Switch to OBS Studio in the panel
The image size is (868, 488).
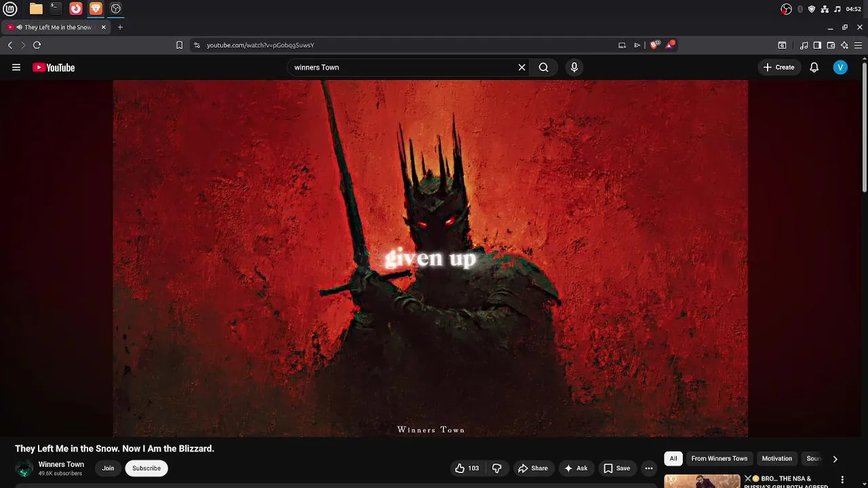click(x=116, y=9)
